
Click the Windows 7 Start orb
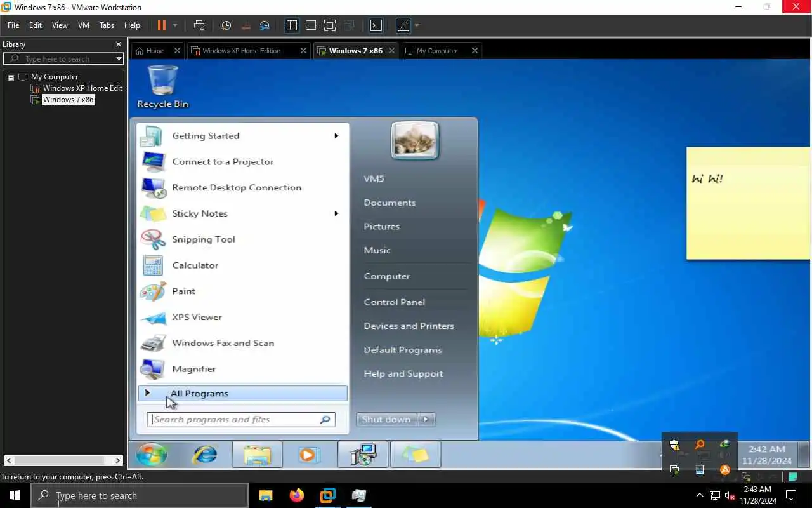click(152, 455)
